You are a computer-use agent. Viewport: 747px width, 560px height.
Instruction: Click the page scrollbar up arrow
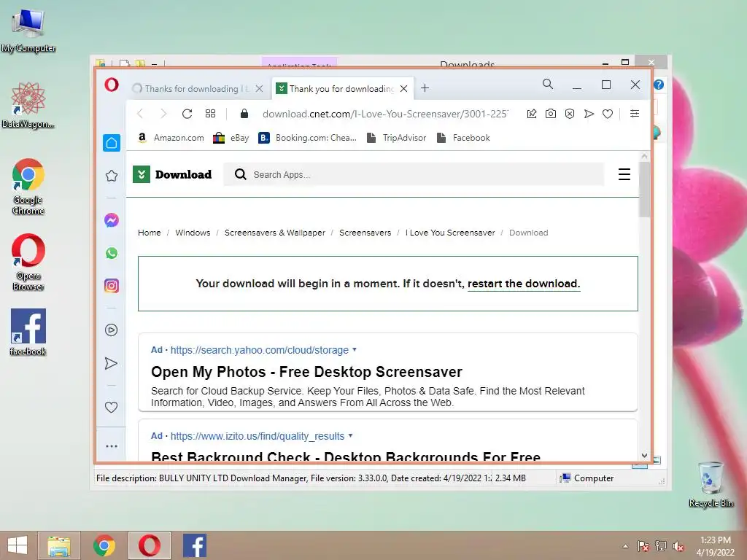click(x=644, y=156)
